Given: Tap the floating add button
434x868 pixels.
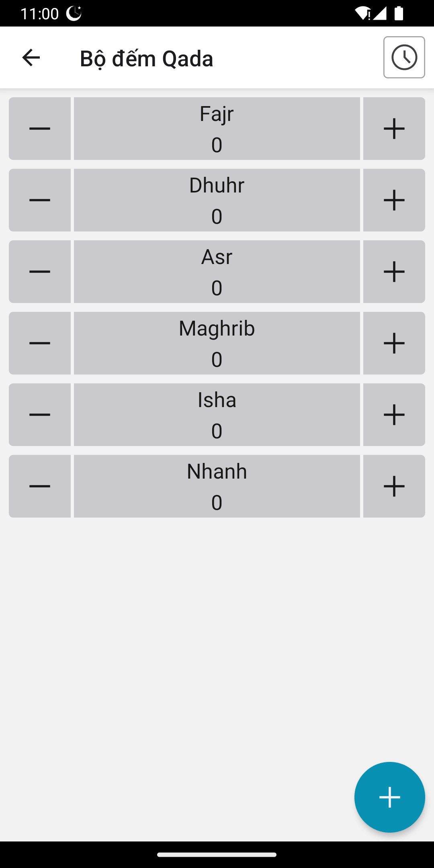Looking at the screenshot, I should [x=389, y=797].
